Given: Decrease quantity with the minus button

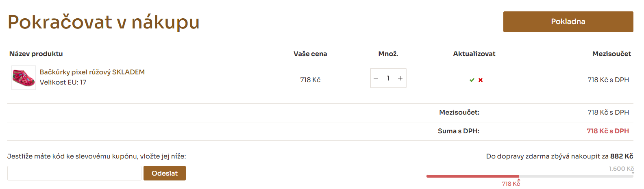Looking at the screenshot, I should click(376, 78).
